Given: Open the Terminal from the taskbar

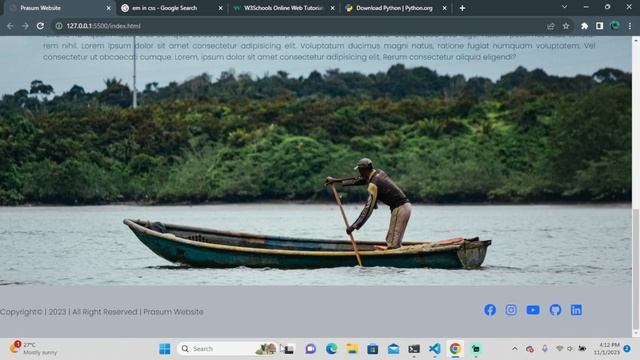Looking at the screenshot, I should tap(414, 349).
